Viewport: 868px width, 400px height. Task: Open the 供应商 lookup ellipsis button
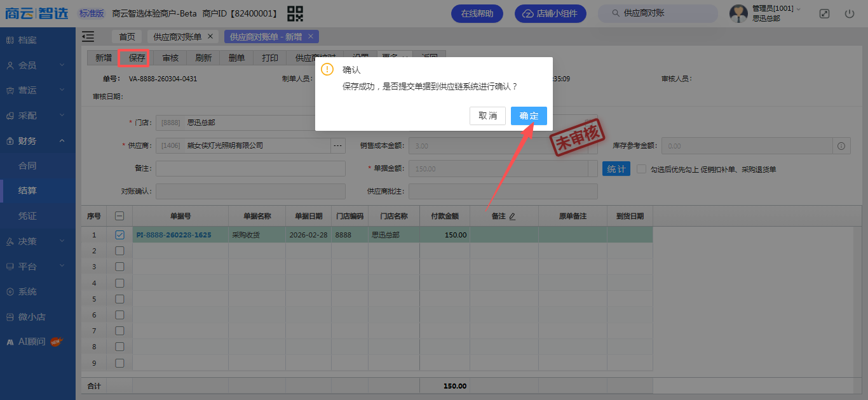point(337,146)
